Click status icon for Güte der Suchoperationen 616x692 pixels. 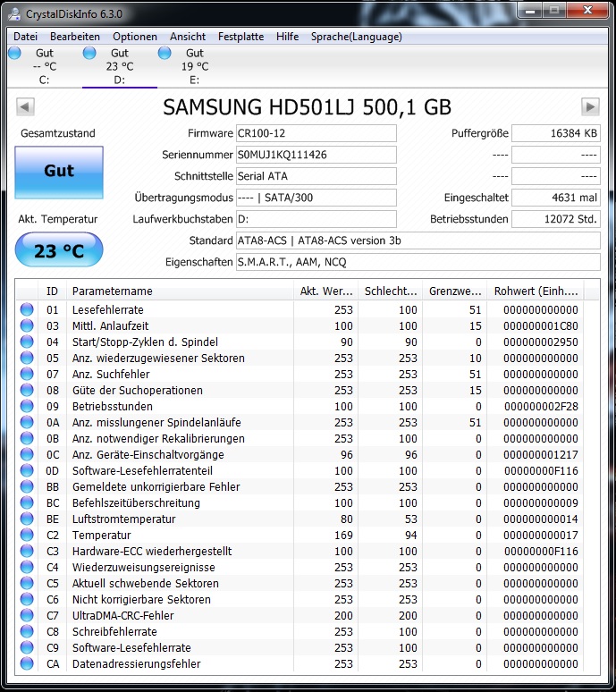pyautogui.click(x=27, y=390)
